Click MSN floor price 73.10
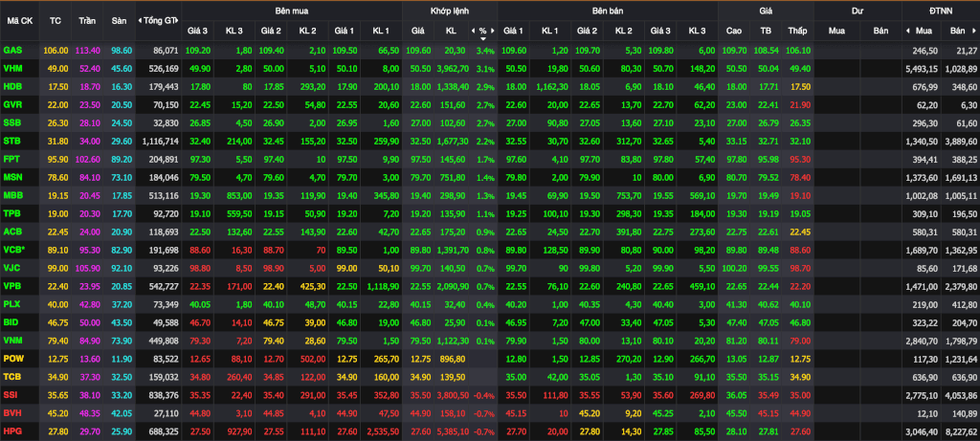 coord(119,177)
